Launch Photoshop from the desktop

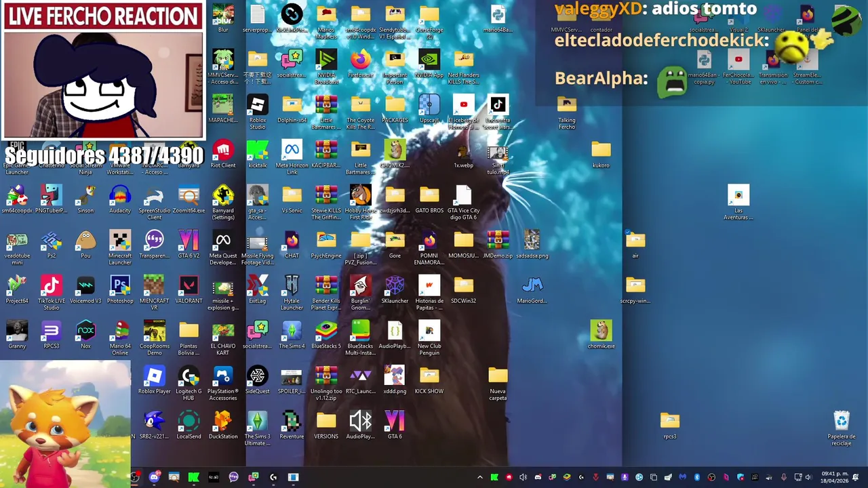(x=120, y=289)
